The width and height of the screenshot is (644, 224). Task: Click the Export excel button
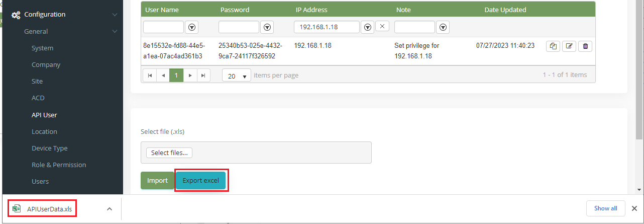pos(200,180)
